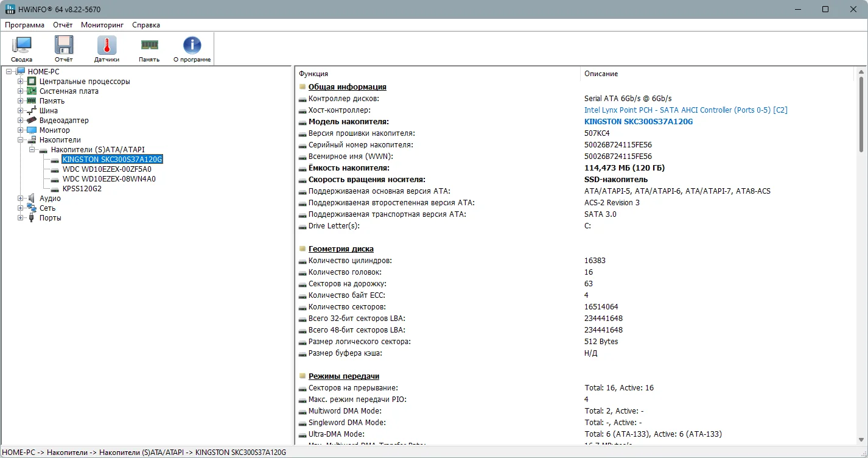Click the Системная плата motherboard icon

coord(32,91)
